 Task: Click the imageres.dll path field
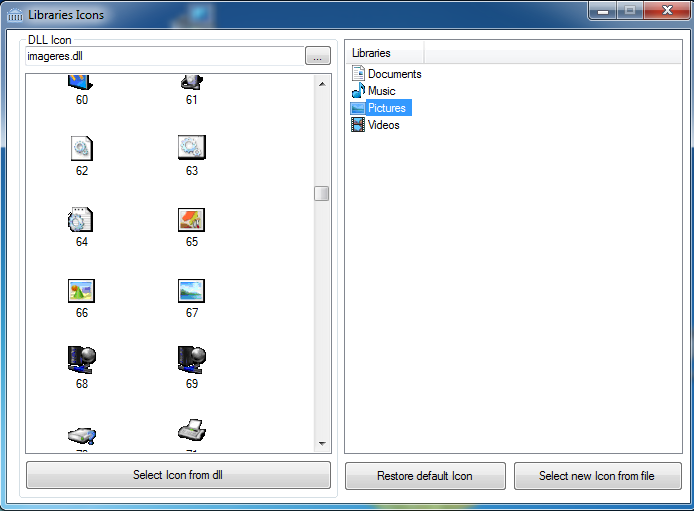click(x=165, y=56)
